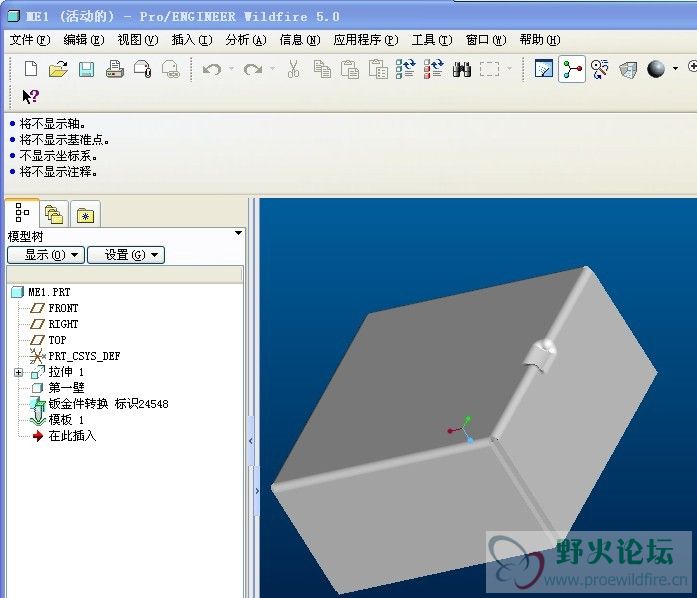Click the spin center triad in viewport
The width and height of the screenshot is (697, 598).
461,429
